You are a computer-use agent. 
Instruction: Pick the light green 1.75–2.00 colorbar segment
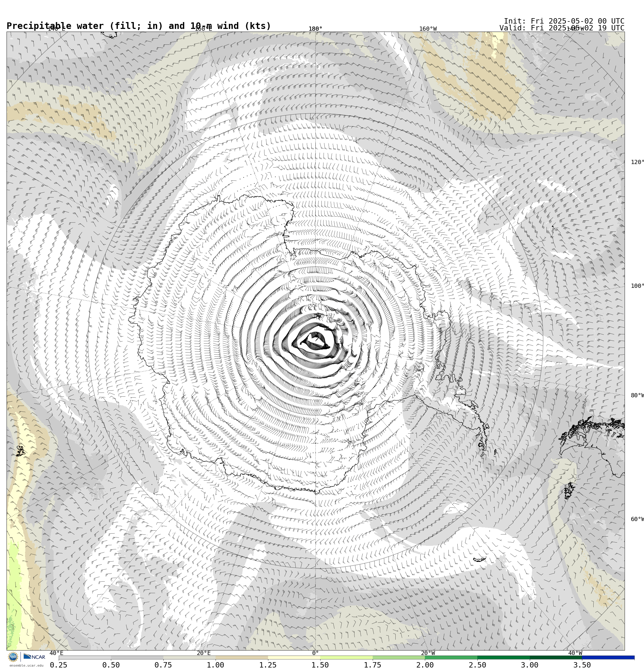coord(399,657)
